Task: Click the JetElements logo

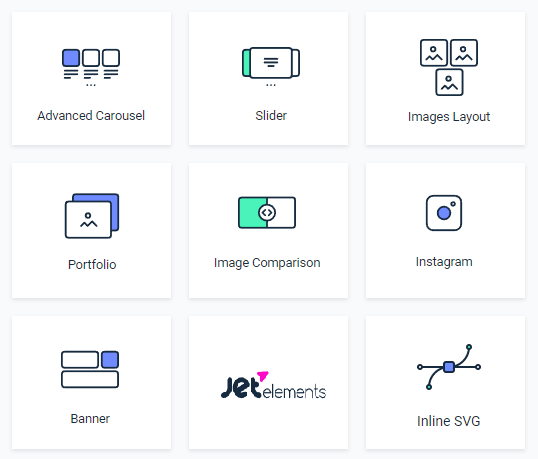Action: (x=273, y=385)
